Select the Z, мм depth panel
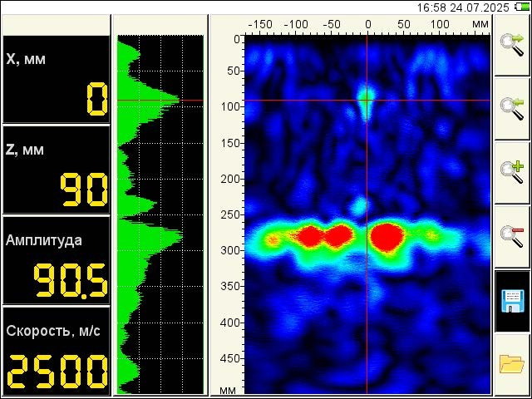Viewport: 532px width, 399px height. coord(56,170)
